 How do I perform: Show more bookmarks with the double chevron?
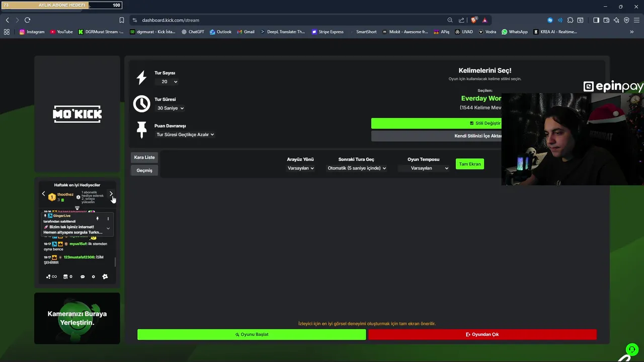point(631,32)
